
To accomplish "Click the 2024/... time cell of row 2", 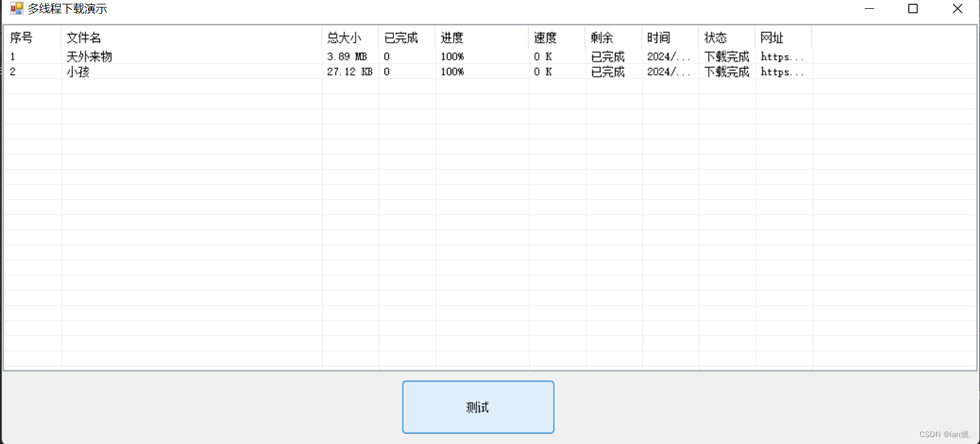I will 669,72.
